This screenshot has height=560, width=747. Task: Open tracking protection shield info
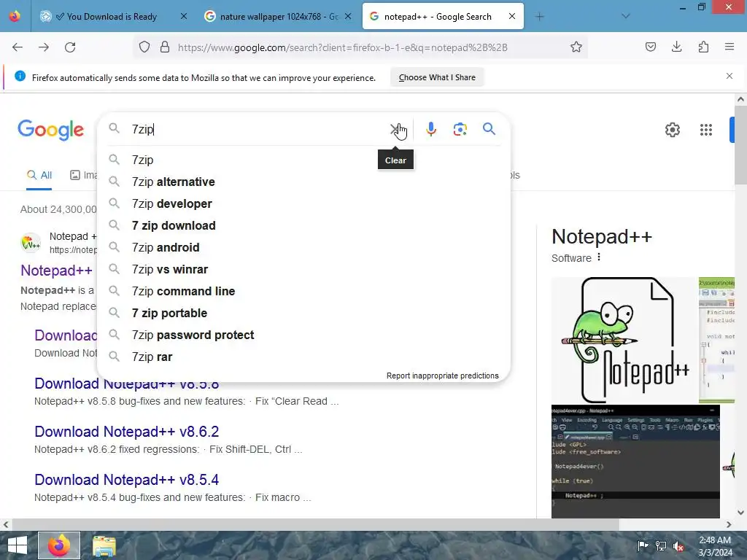(x=144, y=47)
